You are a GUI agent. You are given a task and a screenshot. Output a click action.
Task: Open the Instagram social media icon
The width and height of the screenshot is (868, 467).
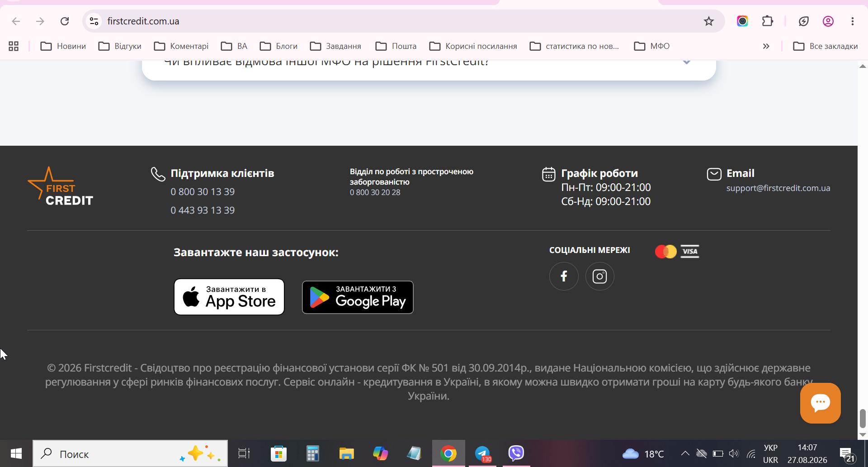click(x=599, y=276)
